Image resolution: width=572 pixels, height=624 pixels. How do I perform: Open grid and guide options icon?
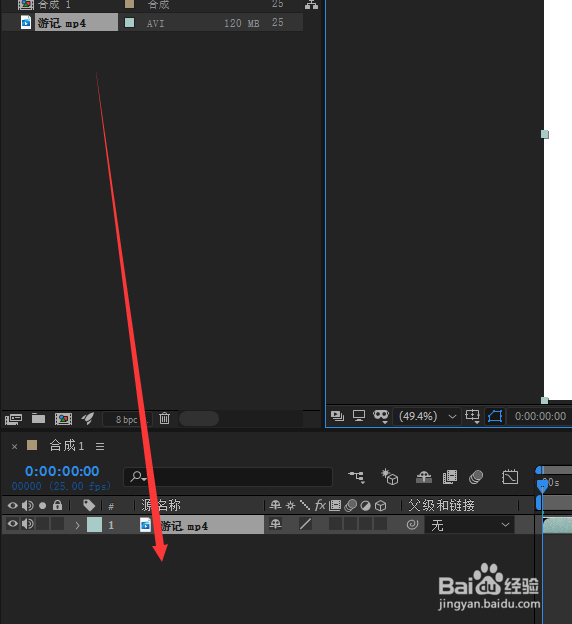(472, 416)
